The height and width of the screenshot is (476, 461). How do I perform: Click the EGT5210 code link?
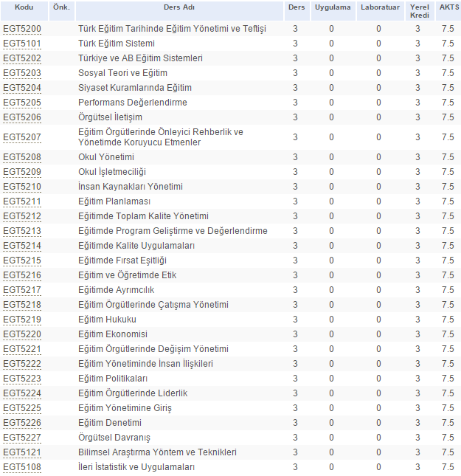pos(22,187)
